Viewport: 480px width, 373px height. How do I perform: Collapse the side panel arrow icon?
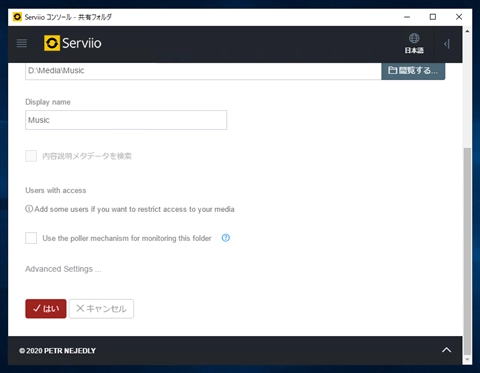[x=447, y=44]
